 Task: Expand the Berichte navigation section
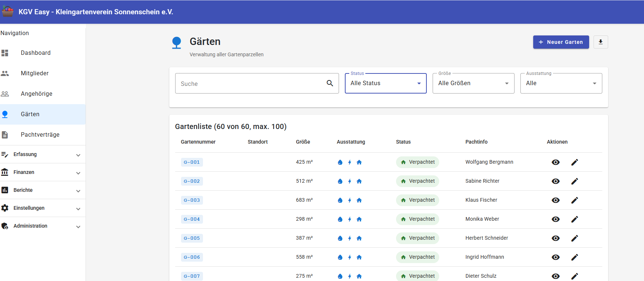coord(43,190)
